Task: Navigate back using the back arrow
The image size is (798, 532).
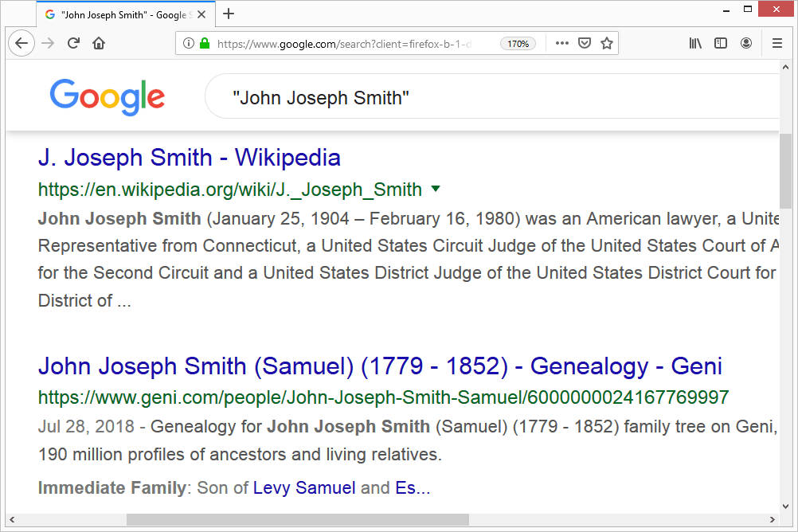Action: 22,43
